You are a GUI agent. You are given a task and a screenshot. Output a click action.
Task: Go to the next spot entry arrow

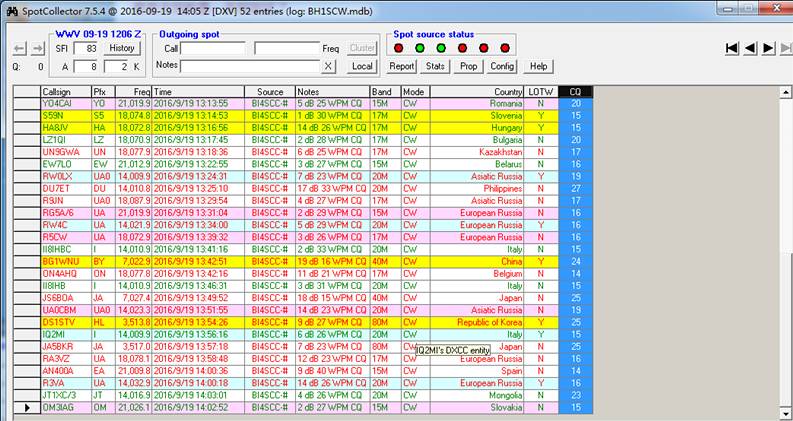point(768,47)
